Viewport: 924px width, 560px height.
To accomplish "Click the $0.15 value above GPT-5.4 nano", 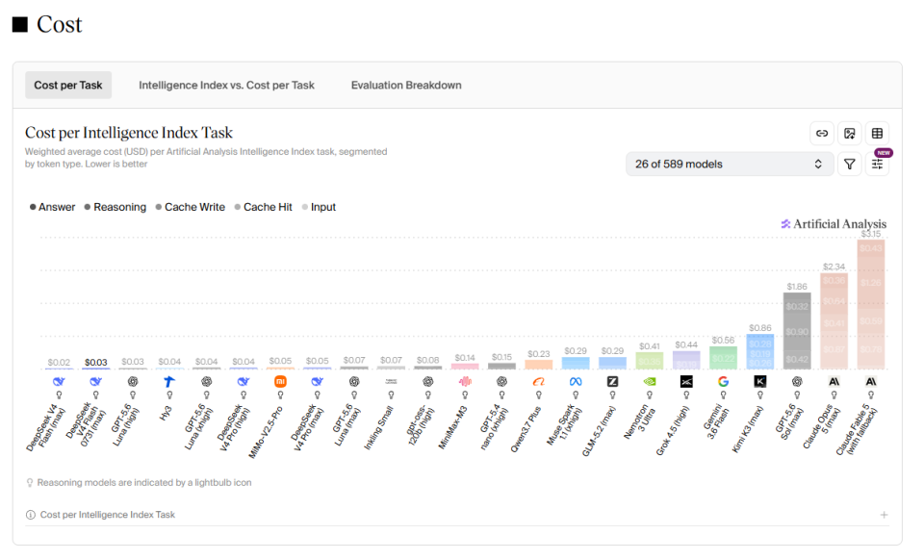I will (x=502, y=357).
